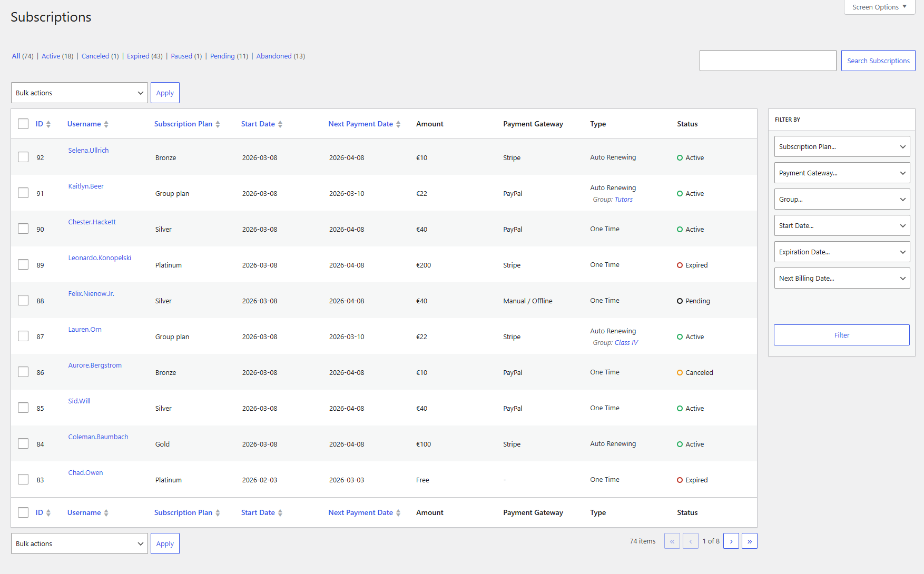The width and height of the screenshot is (924, 574).
Task: Sort the table by ID ascending
Action: (x=38, y=124)
